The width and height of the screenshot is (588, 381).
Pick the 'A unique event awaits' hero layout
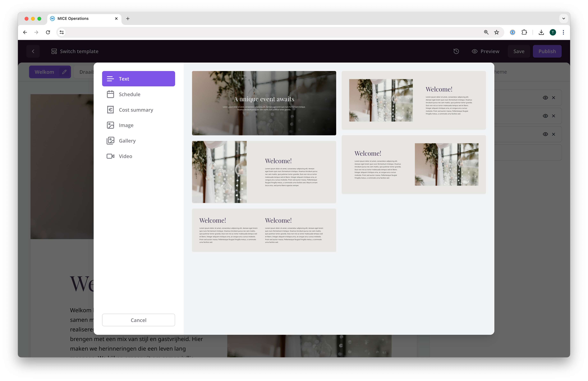coord(264,103)
